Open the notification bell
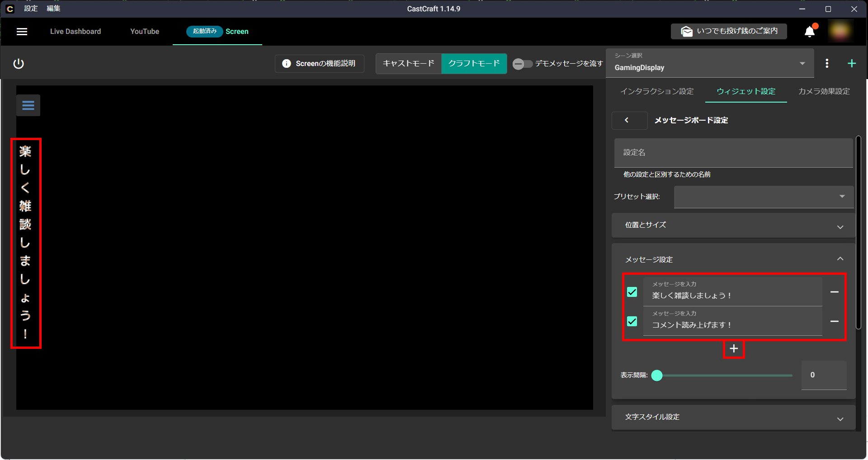 pos(810,31)
